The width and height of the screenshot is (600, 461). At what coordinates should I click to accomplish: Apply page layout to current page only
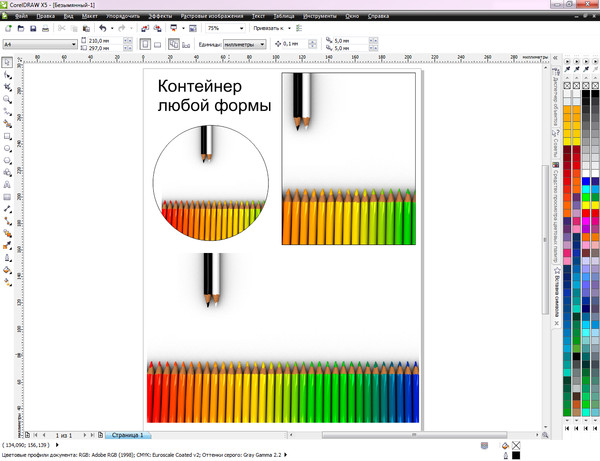pyautogui.click(x=186, y=45)
